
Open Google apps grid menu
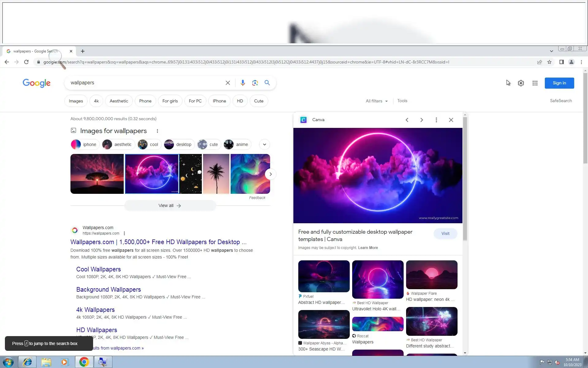(x=535, y=83)
